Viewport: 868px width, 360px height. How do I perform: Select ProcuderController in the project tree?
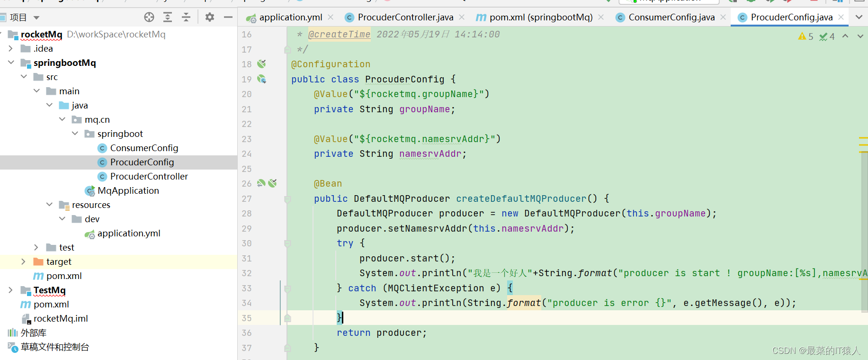149,176
